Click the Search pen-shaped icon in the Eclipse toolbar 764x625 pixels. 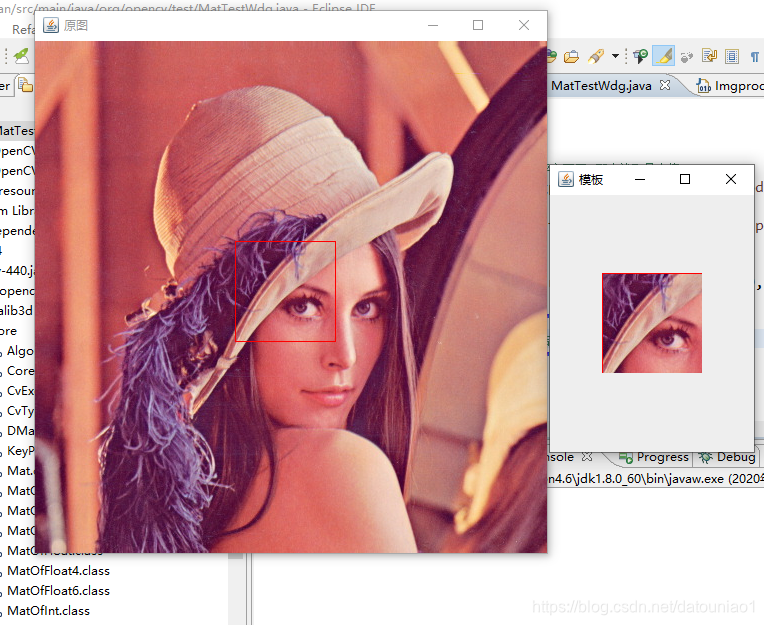pyautogui.click(x=596, y=57)
